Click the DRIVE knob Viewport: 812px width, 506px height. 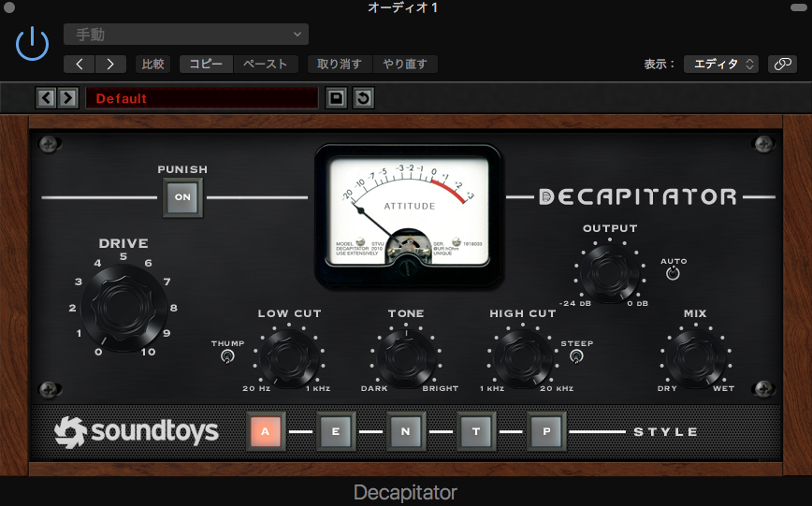coord(123,308)
